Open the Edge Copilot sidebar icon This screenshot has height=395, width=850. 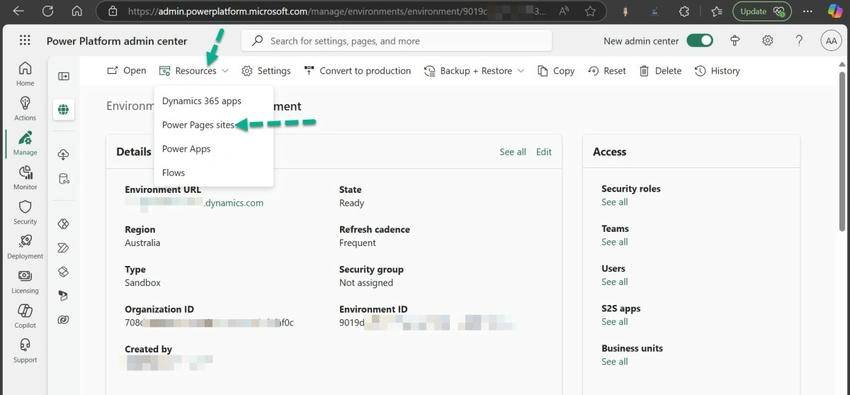tap(835, 11)
